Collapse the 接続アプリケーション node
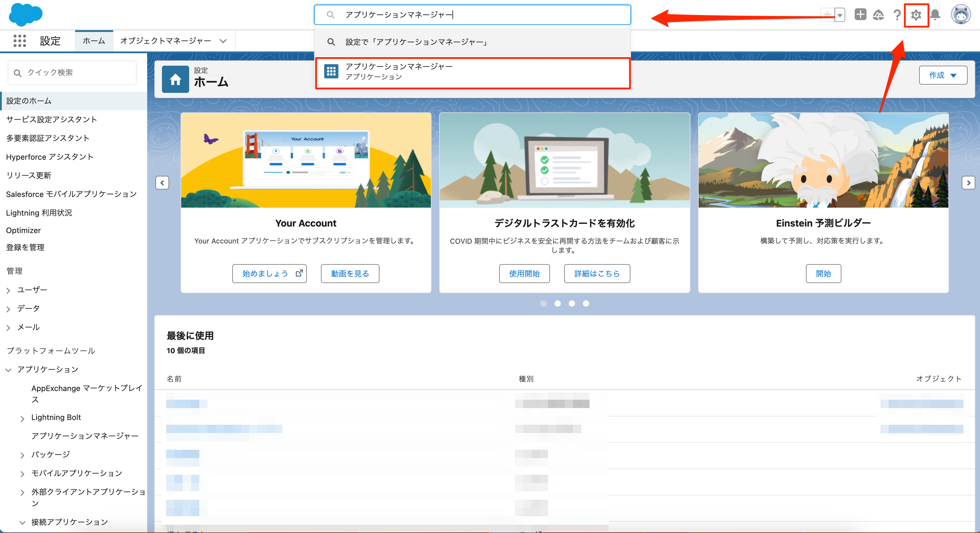Image resolution: width=980 pixels, height=533 pixels. 22,523
